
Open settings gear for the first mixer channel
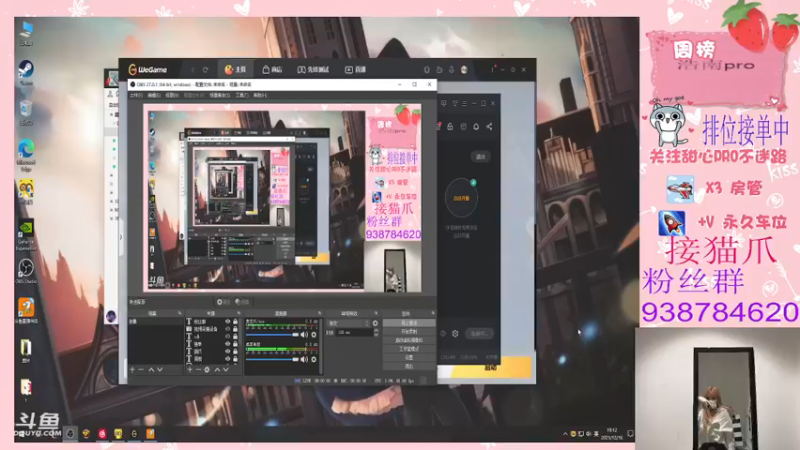[x=314, y=335]
